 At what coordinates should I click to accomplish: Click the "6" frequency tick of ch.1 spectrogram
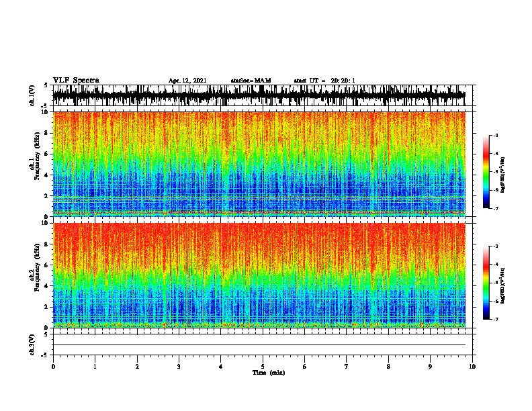click(47, 154)
